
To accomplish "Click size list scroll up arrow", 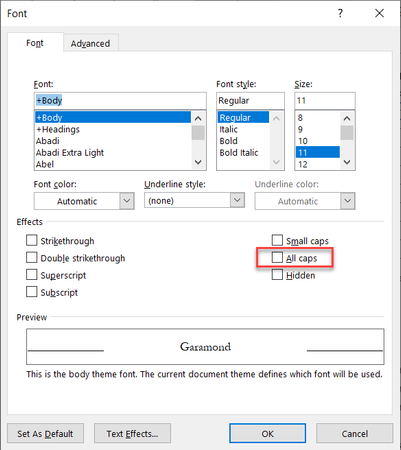I will 347,118.
